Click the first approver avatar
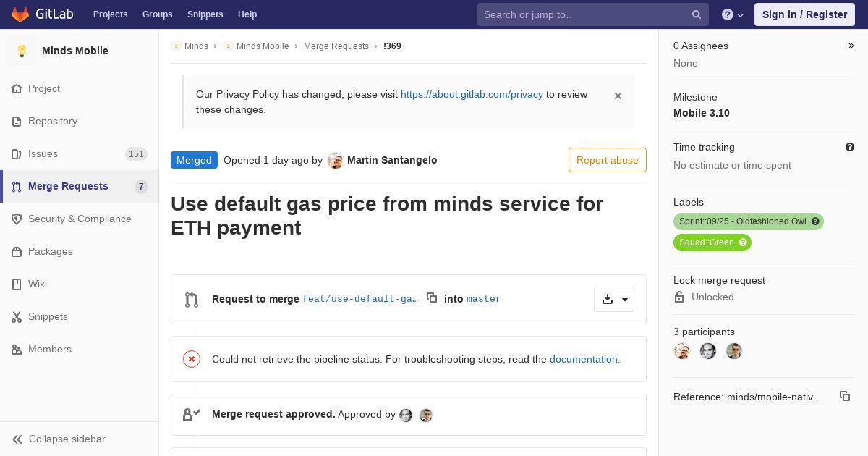The width and height of the screenshot is (868, 456). (x=406, y=415)
